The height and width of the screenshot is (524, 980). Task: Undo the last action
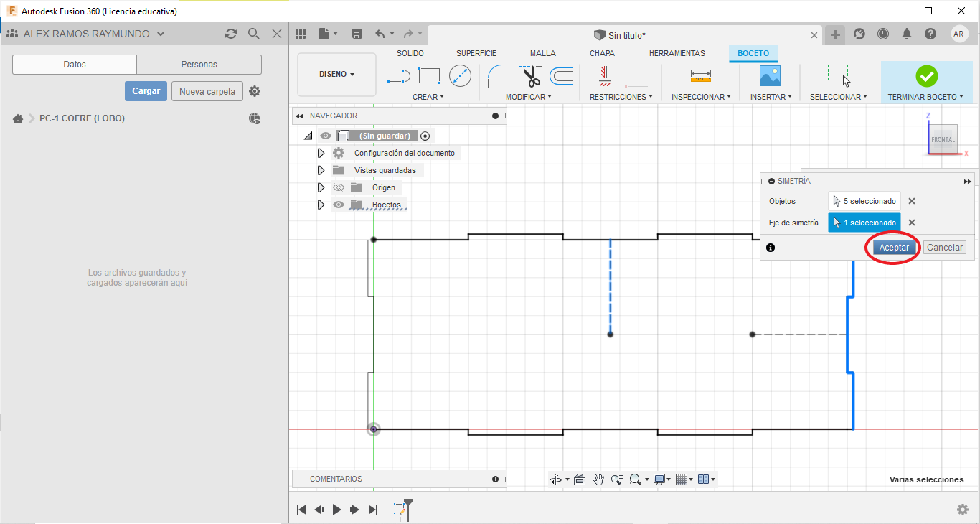coord(381,34)
